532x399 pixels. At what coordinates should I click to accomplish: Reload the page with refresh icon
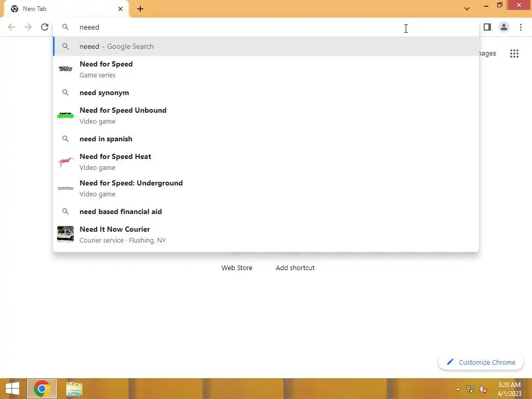[x=45, y=27]
